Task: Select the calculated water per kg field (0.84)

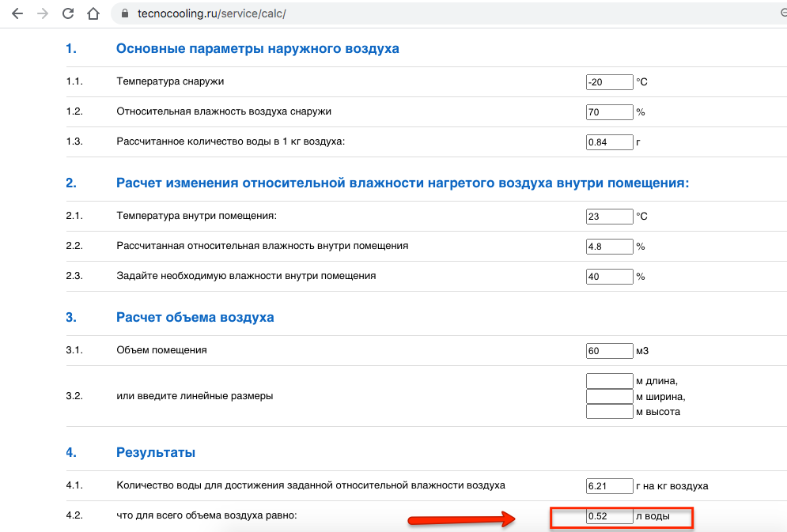Action: pyautogui.click(x=609, y=142)
